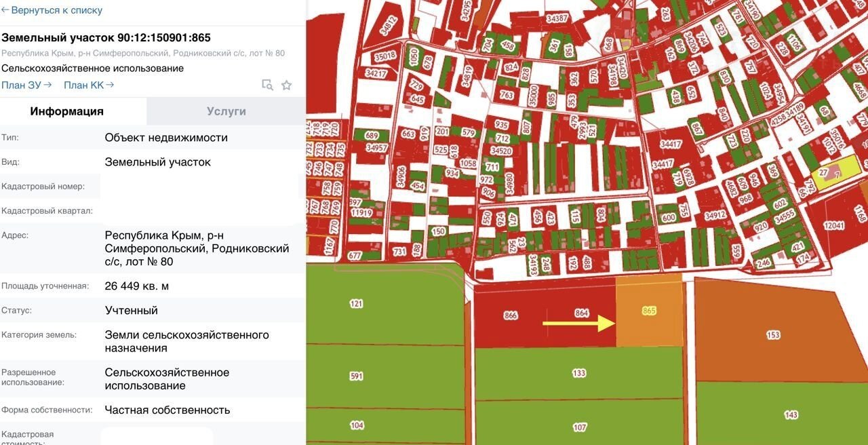
Task: Open the План ЗУ link
Action: coord(26,85)
